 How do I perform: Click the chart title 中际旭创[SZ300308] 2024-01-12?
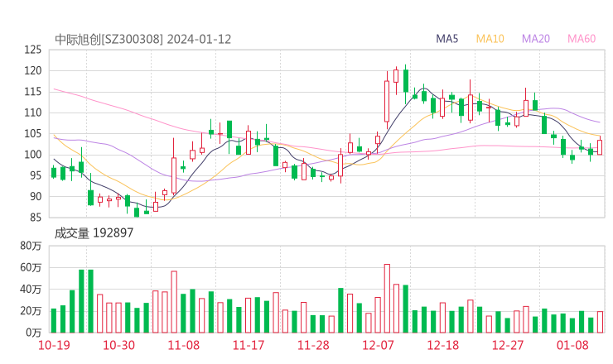143,40
